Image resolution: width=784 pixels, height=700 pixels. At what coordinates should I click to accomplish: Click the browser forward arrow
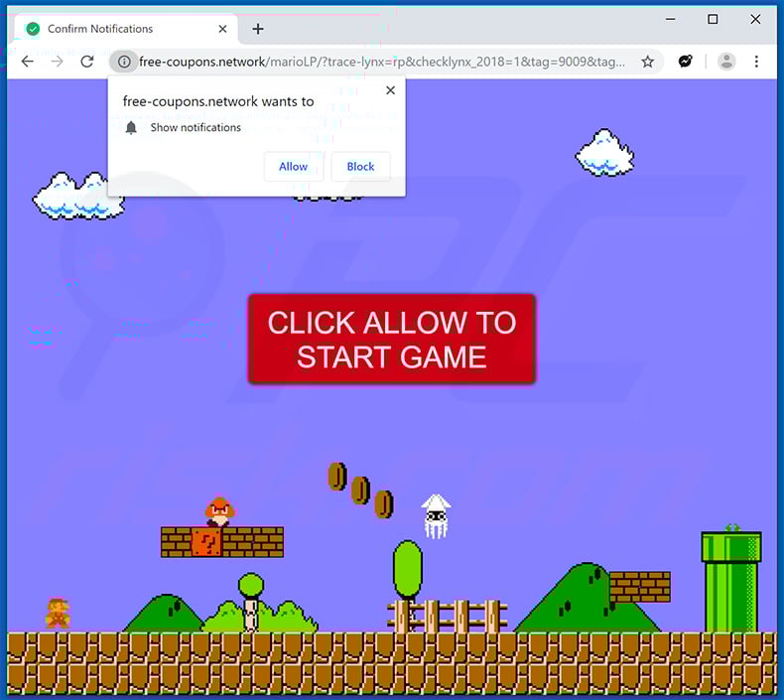58,62
